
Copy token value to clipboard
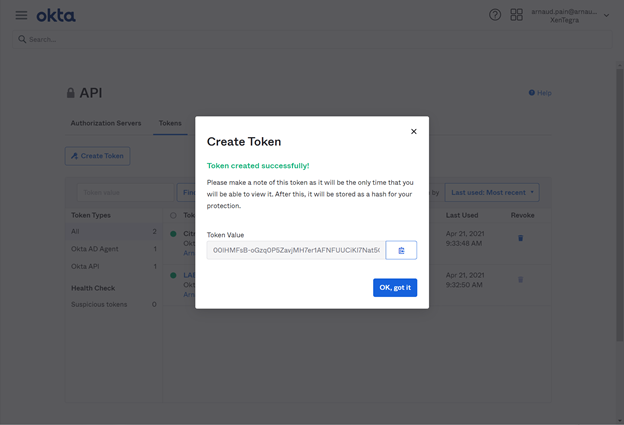[x=401, y=250]
